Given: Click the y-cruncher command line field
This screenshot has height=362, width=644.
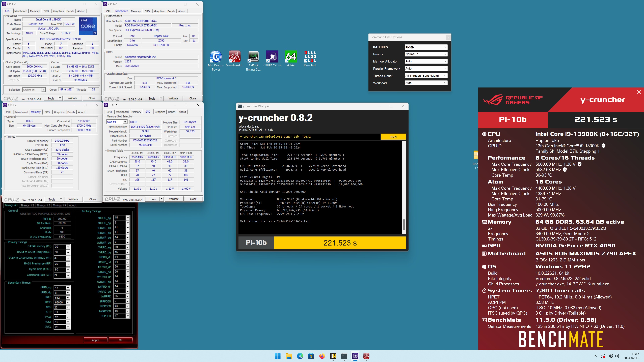Looking at the screenshot, I should (309, 137).
